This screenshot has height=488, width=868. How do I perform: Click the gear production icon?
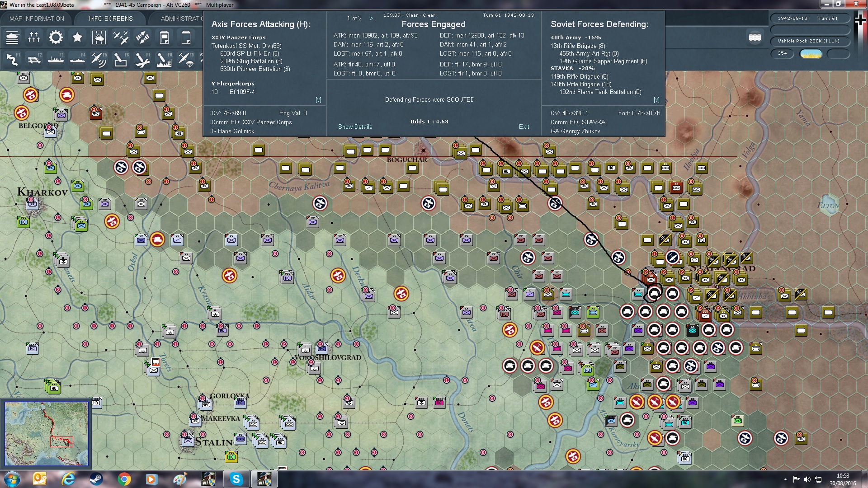coord(56,38)
